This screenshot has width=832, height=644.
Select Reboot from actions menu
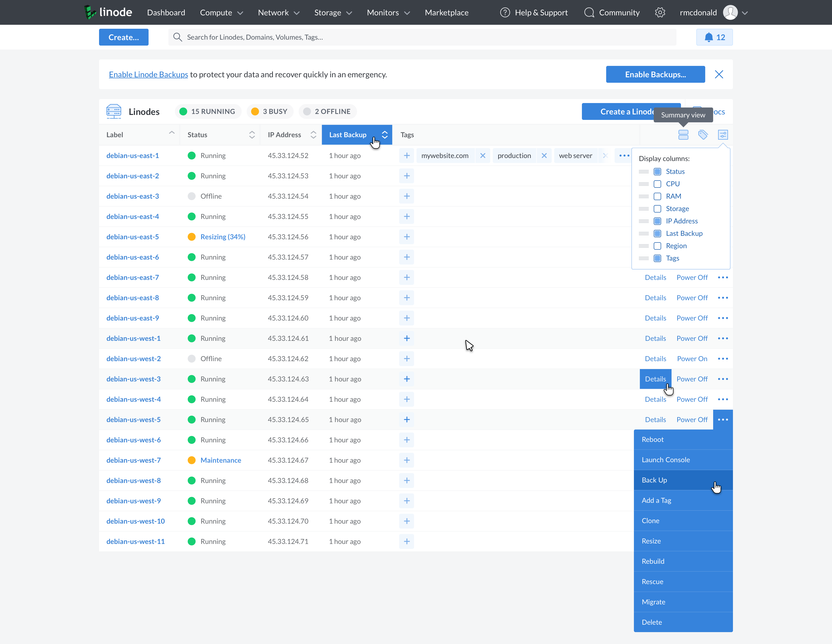683,439
